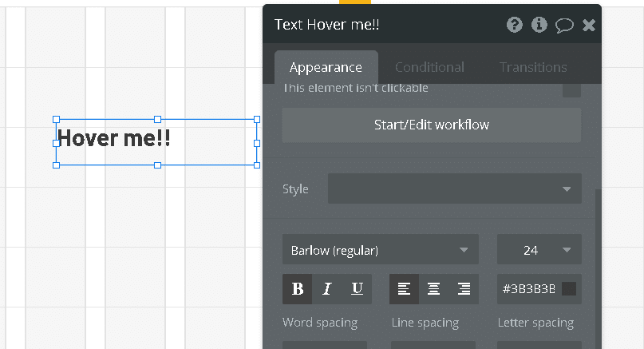Open the font size 24 dropdown
Screen dimensions: 644x349
point(539,250)
